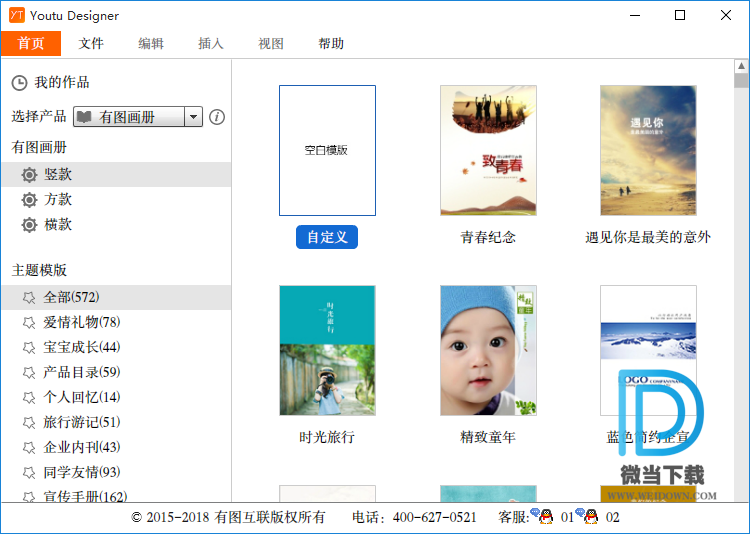Click the gear icon next to 横款
This screenshot has width=750, height=534.
[x=30, y=225]
